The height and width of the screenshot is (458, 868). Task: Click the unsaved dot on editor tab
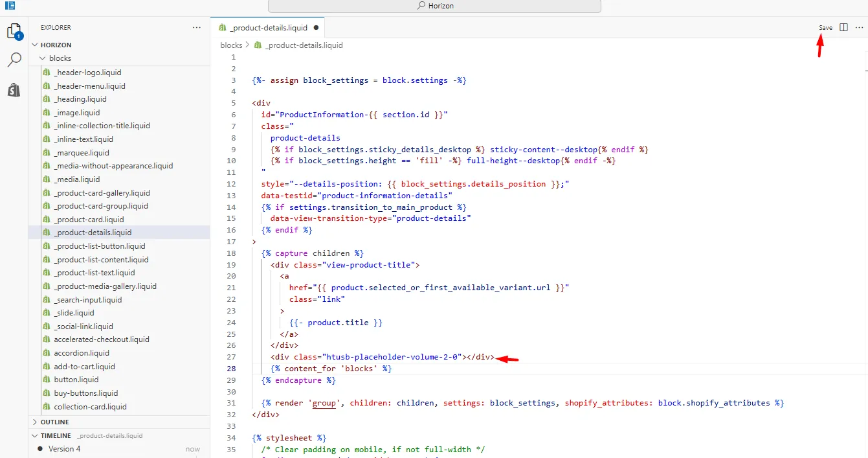pos(316,28)
